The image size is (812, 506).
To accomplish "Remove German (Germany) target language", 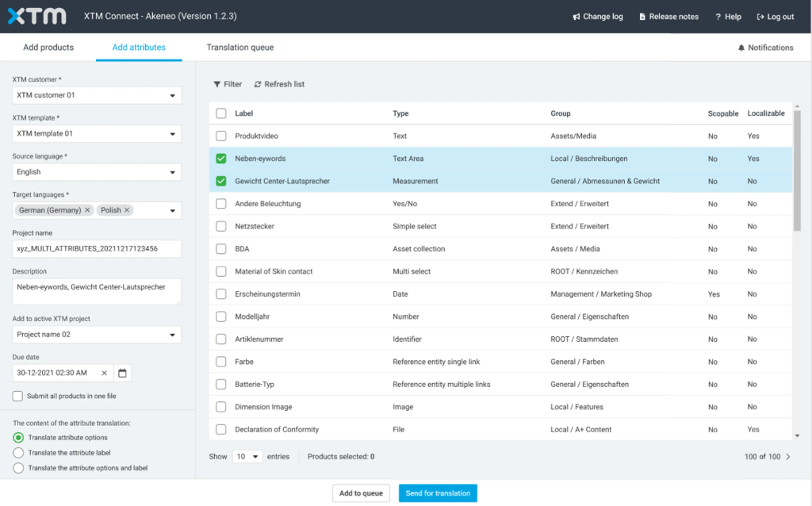I will [x=87, y=209].
